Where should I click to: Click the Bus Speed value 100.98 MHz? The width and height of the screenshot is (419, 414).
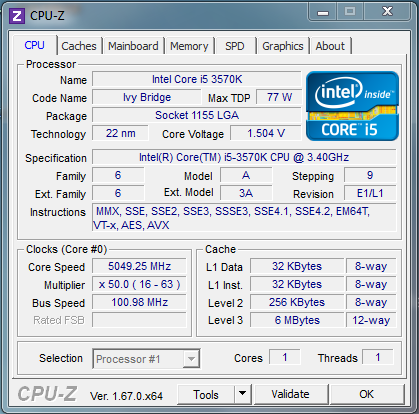point(139,302)
